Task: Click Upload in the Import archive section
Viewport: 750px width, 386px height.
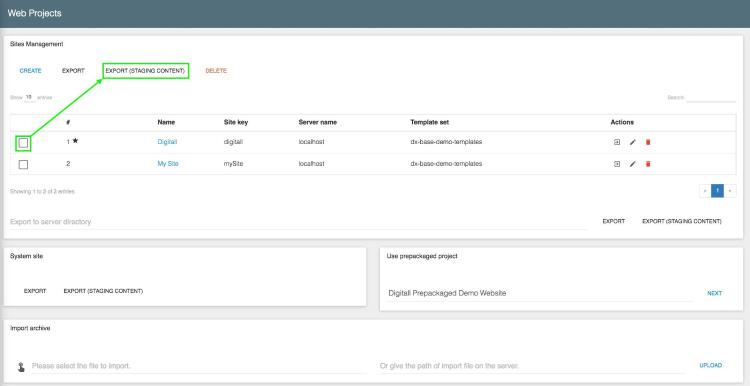Action: click(x=711, y=365)
